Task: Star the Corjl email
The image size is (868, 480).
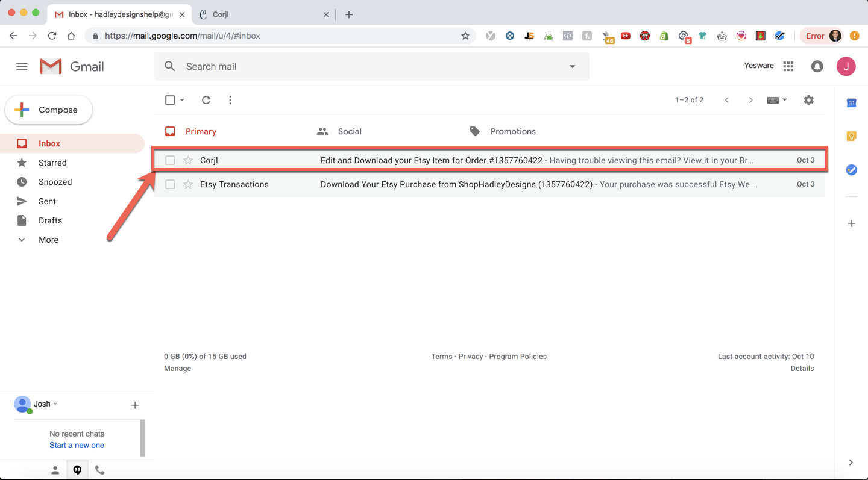Action: click(188, 160)
